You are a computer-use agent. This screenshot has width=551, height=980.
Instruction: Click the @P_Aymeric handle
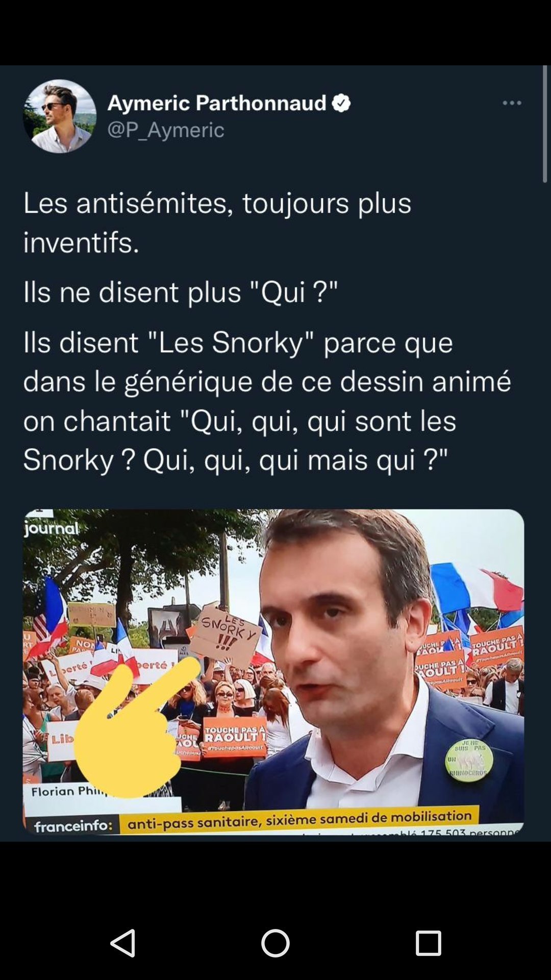coord(166,130)
